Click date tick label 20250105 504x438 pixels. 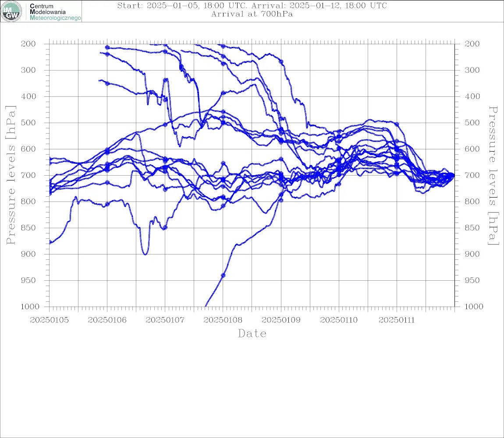(49, 320)
